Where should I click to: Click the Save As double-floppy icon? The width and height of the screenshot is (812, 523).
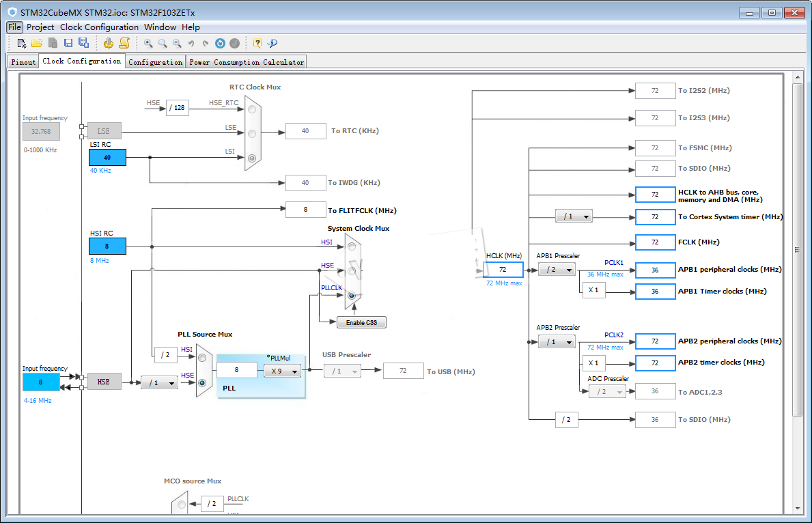pos(83,43)
